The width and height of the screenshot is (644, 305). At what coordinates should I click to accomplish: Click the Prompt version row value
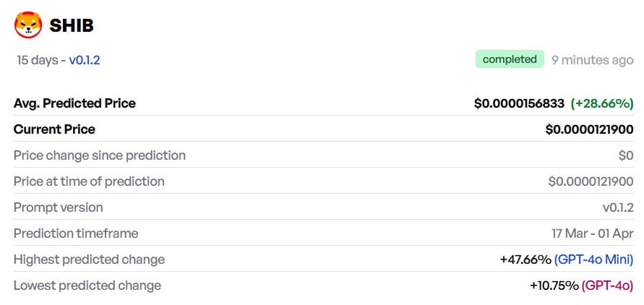click(x=618, y=207)
